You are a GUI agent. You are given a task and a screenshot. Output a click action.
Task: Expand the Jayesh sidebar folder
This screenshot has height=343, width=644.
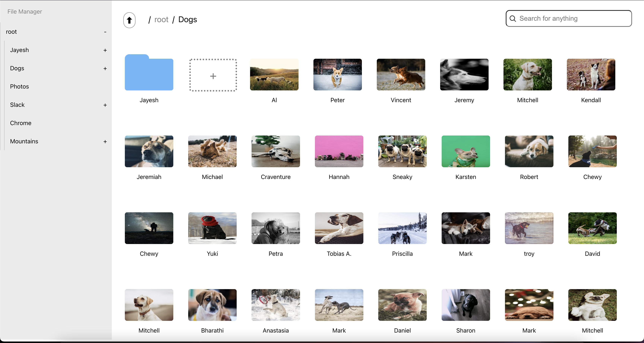point(105,50)
